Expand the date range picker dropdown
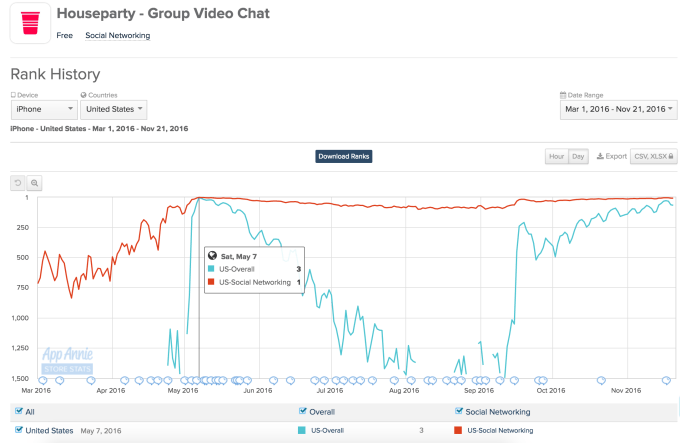680x443 pixels. (x=619, y=110)
